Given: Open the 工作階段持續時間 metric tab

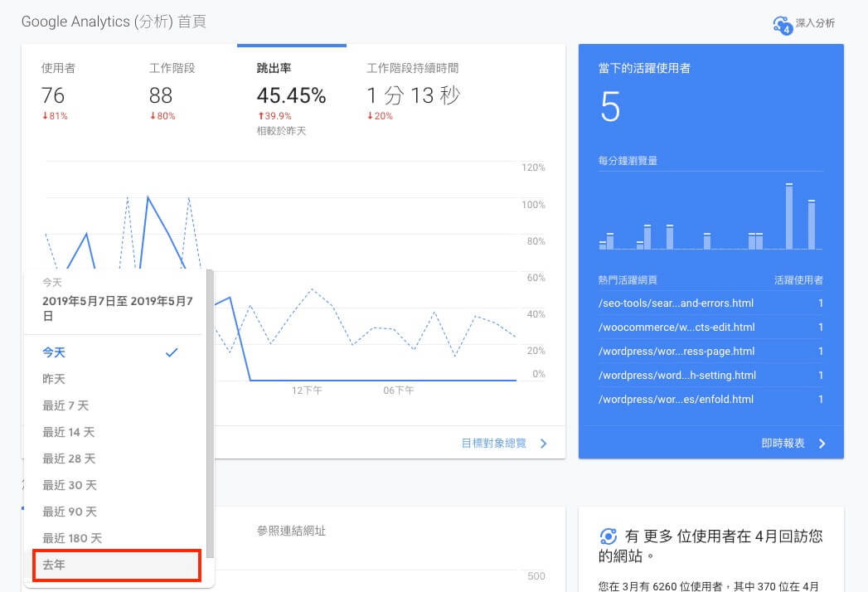Looking at the screenshot, I should pyautogui.click(x=413, y=93).
